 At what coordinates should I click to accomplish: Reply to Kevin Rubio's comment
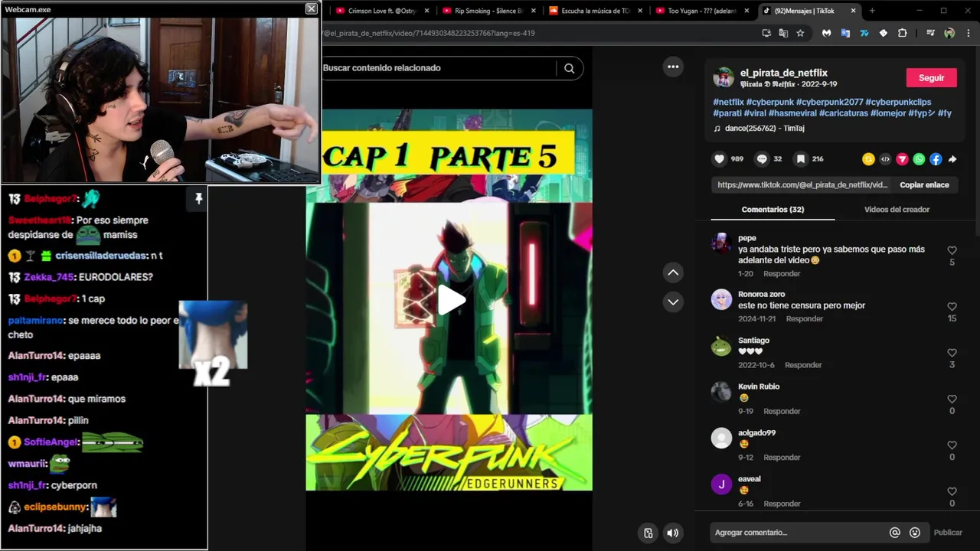click(782, 411)
